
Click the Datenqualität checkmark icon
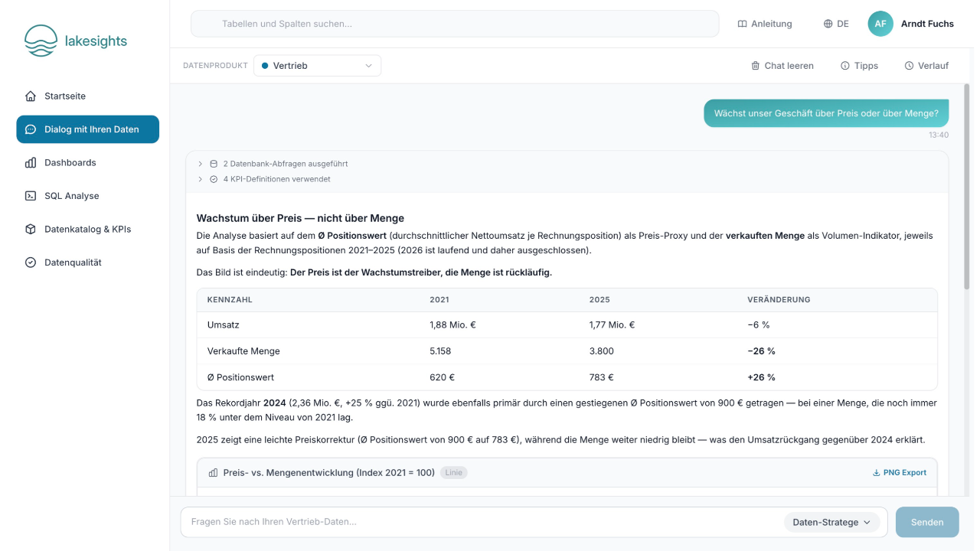pos(31,262)
